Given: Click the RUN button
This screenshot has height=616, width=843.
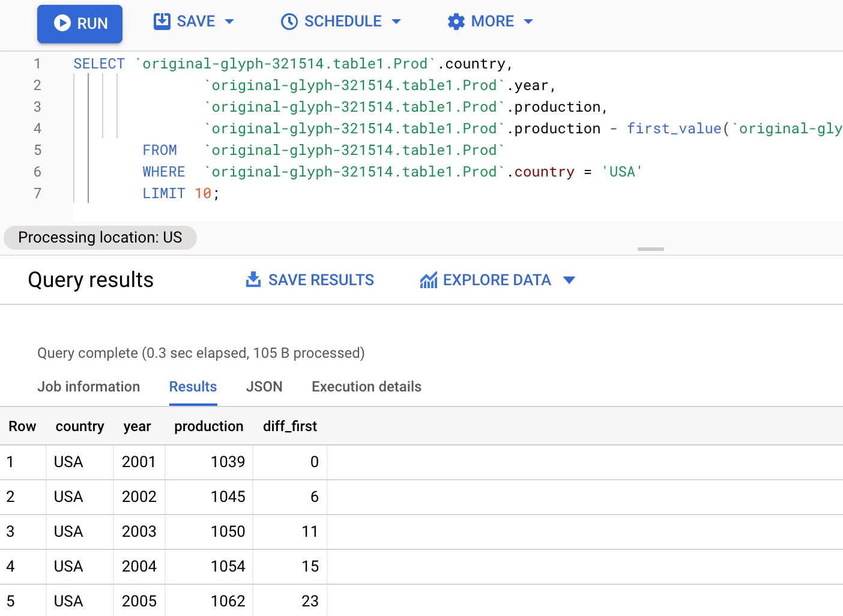Looking at the screenshot, I should [x=79, y=23].
